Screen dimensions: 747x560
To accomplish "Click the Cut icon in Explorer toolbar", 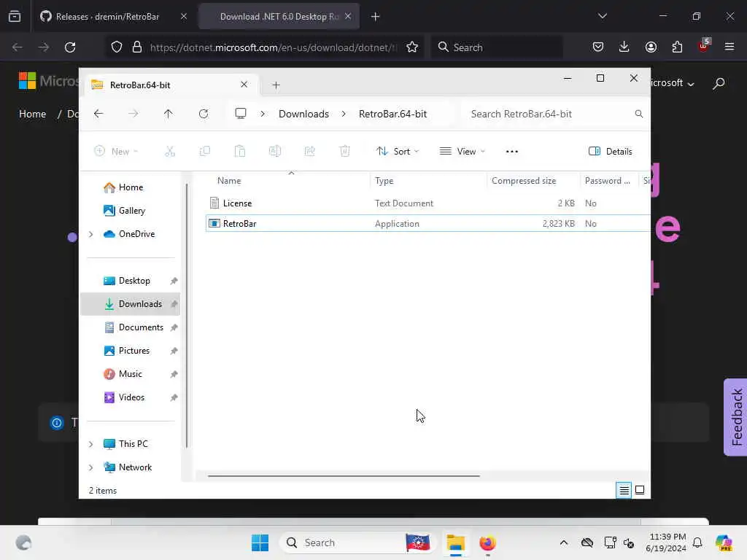I will 169,152.
